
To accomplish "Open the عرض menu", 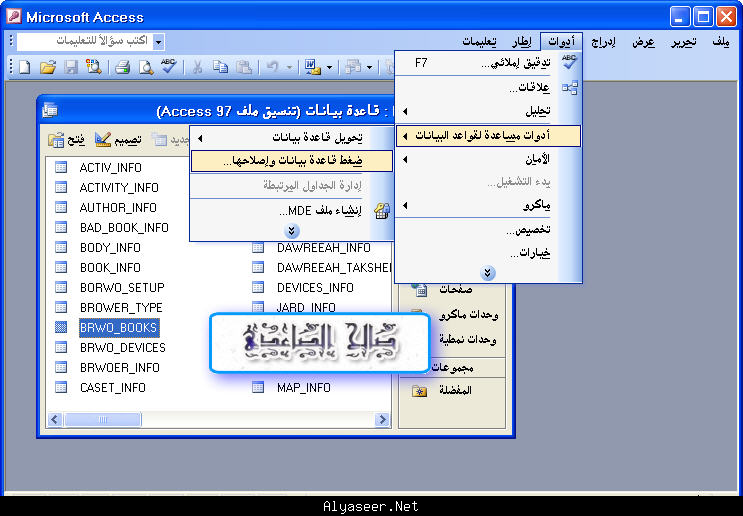I will click(x=643, y=42).
